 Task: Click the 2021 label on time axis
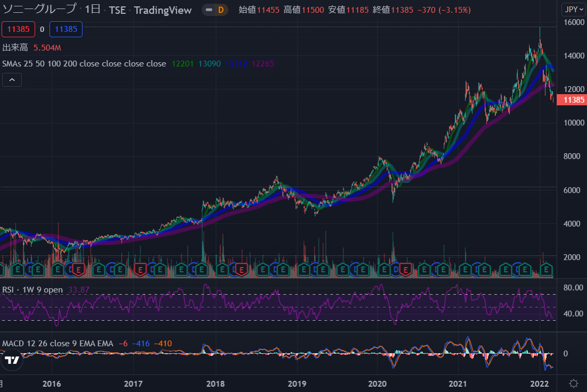pyautogui.click(x=458, y=384)
